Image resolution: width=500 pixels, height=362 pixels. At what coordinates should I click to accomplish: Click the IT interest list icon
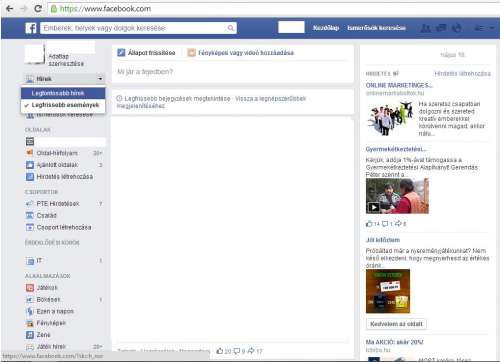(x=30, y=261)
